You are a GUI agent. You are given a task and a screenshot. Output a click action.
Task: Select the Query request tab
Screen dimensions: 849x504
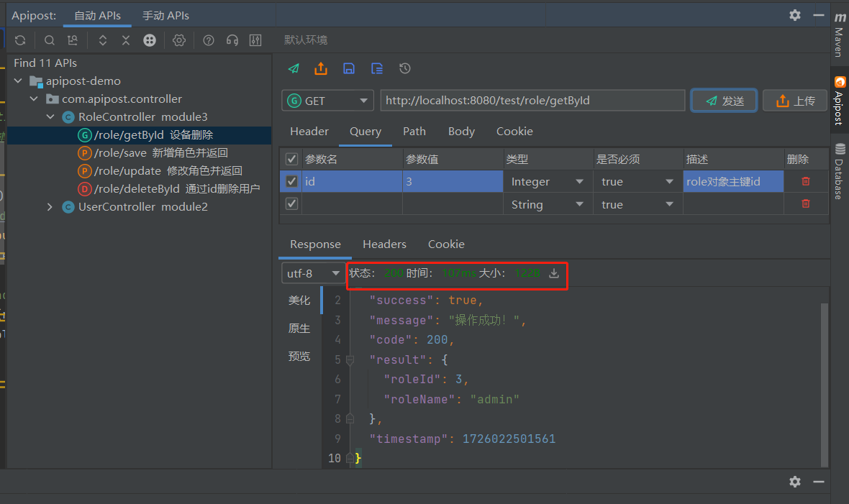[x=366, y=132]
